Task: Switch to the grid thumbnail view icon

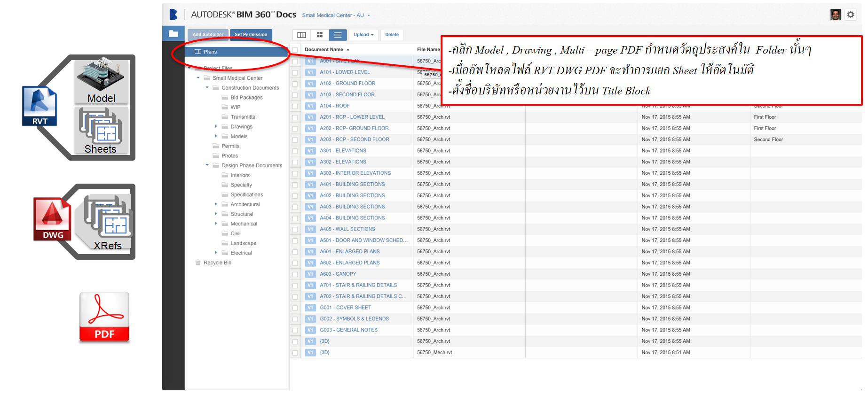Action: [320, 35]
